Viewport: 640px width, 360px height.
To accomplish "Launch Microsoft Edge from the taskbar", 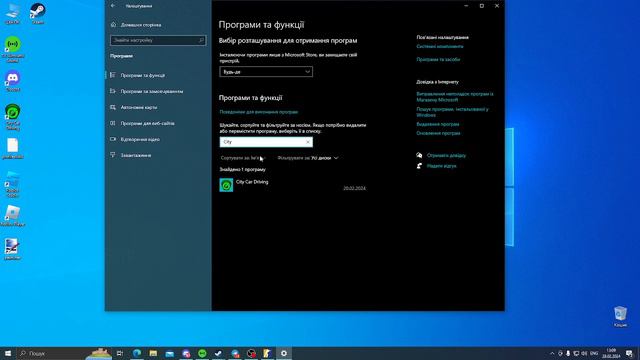I will pos(137,353).
